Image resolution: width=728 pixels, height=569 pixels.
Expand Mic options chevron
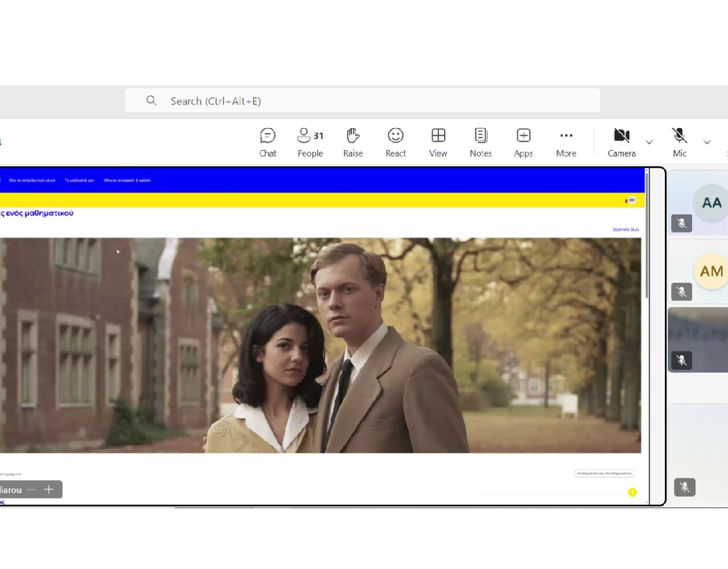coord(707,142)
